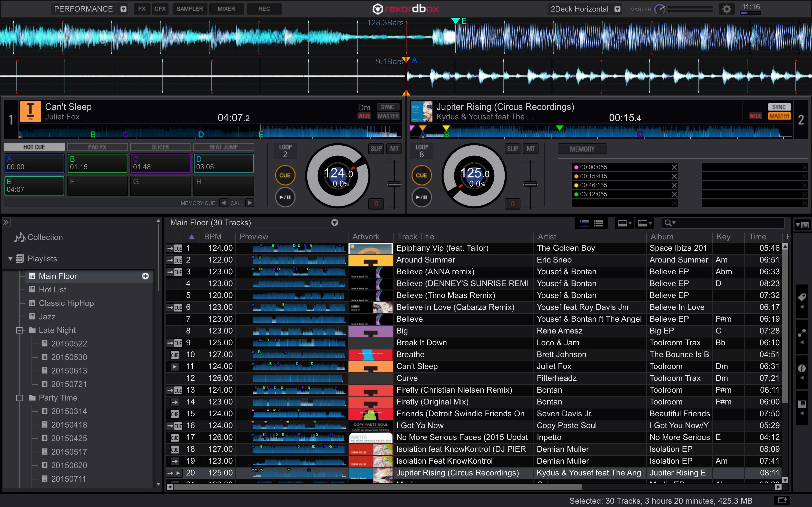Click track 11 Can't Sleep by Juliet Fox

click(415, 366)
